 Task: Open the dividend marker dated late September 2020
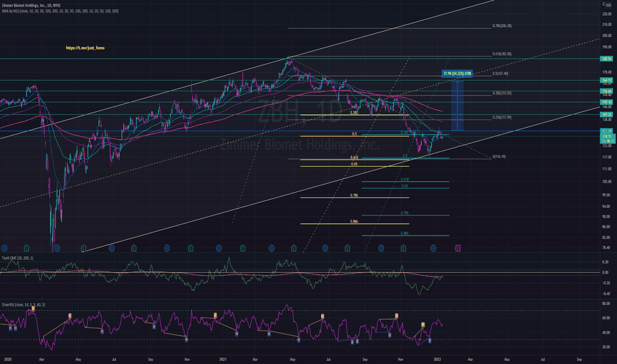[x=167, y=248]
